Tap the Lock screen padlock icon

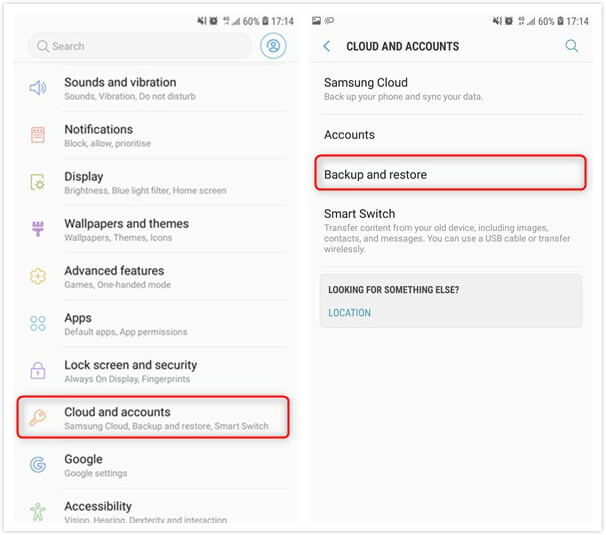(38, 370)
